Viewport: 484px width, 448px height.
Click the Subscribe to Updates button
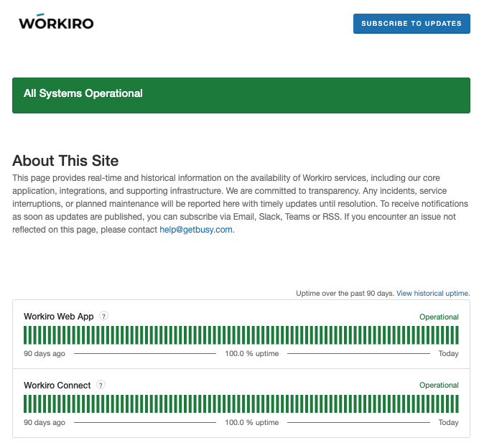click(x=411, y=24)
